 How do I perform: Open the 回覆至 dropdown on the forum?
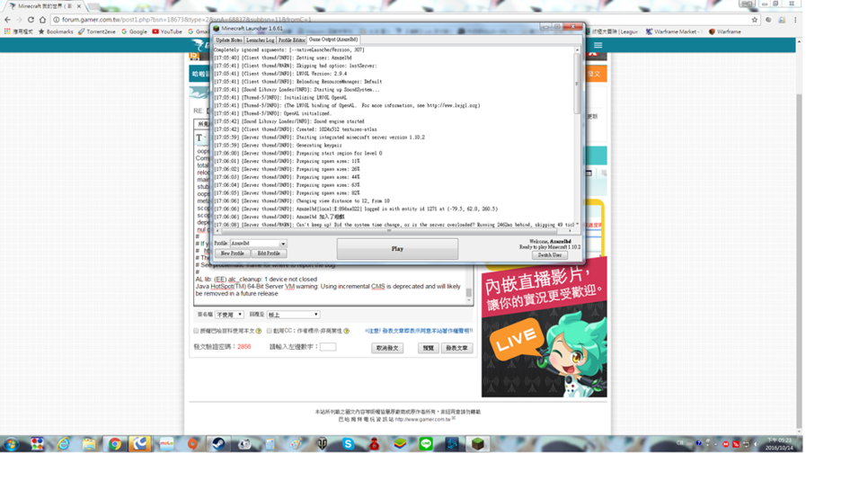(x=294, y=315)
